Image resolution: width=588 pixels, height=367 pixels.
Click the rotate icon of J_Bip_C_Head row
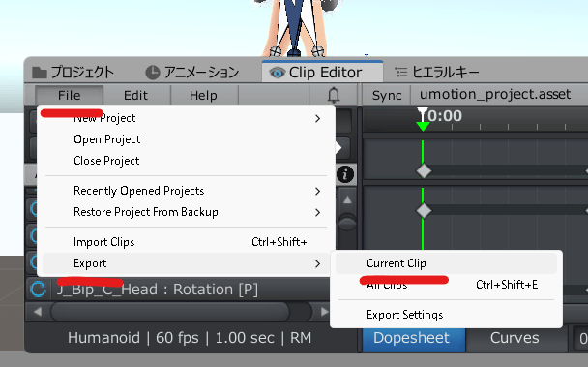38,290
